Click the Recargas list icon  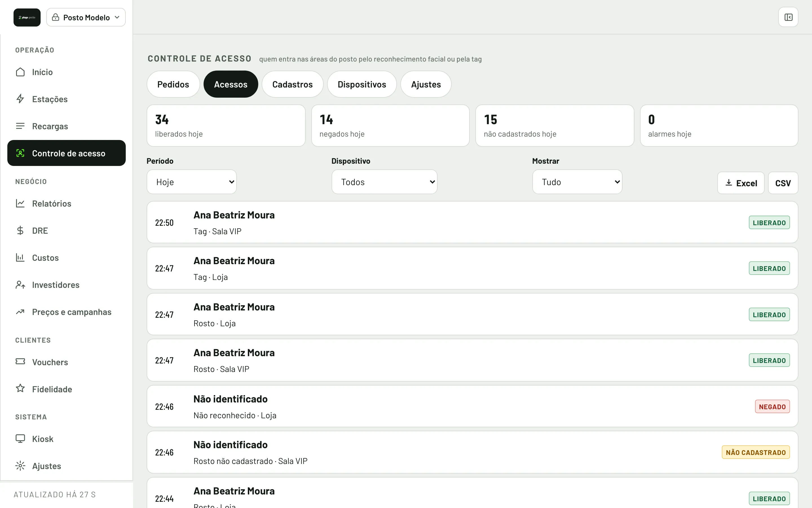(x=20, y=126)
